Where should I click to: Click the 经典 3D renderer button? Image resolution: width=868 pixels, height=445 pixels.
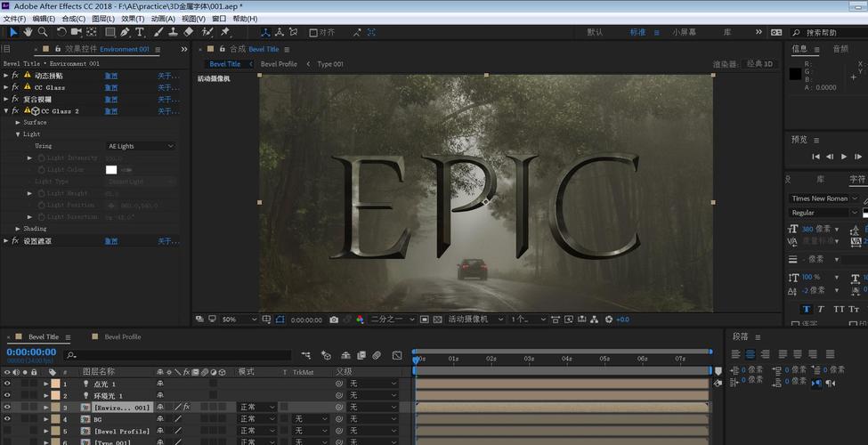[x=761, y=64]
